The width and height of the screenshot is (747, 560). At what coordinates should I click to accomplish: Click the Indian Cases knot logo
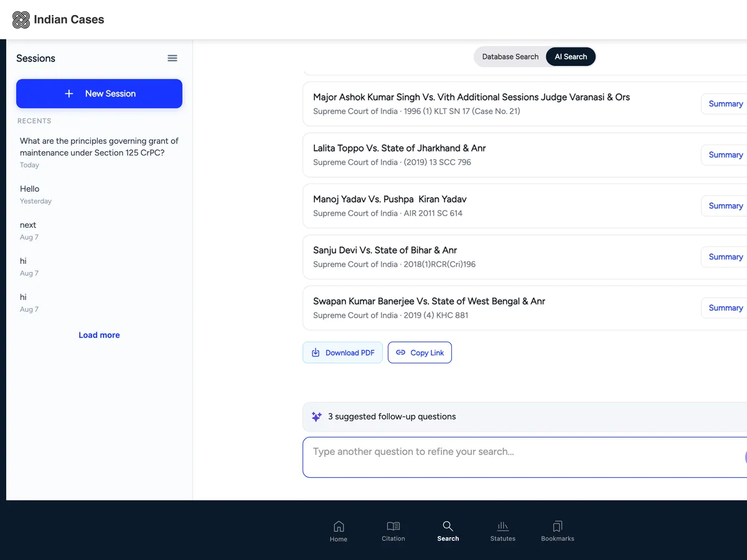coord(21,20)
